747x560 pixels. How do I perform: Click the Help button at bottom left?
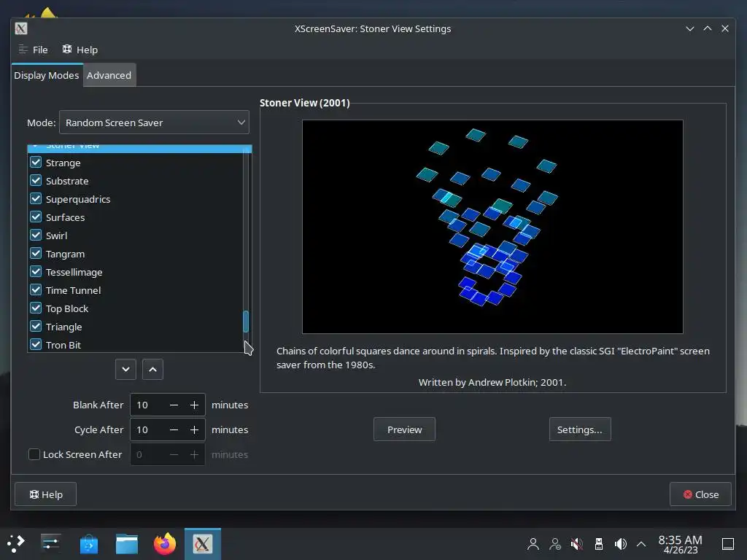pyautogui.click(x=46, y=494)
